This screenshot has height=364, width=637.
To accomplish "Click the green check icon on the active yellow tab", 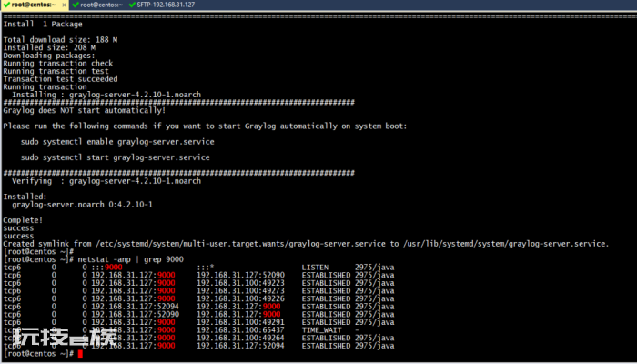I will (6, 5).
